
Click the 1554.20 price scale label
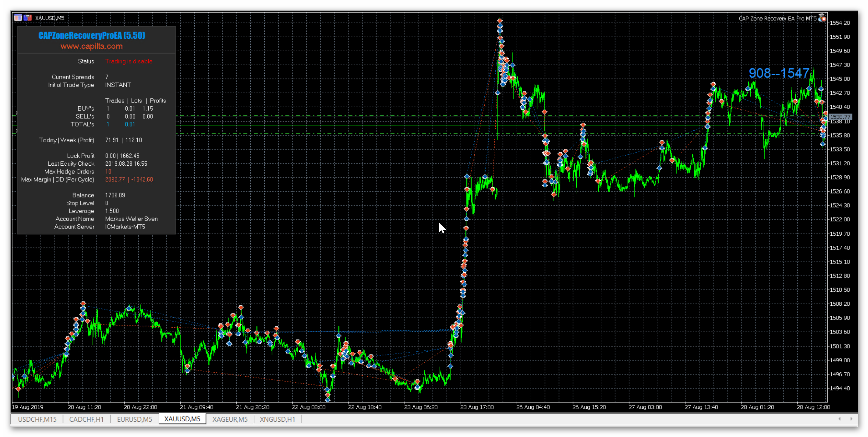840,23
